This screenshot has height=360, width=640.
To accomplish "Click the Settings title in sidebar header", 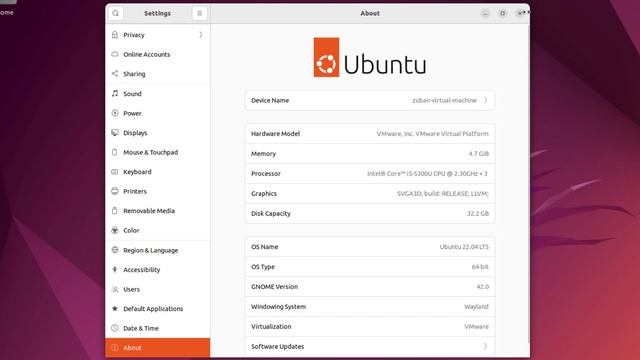I will (158, 13).
